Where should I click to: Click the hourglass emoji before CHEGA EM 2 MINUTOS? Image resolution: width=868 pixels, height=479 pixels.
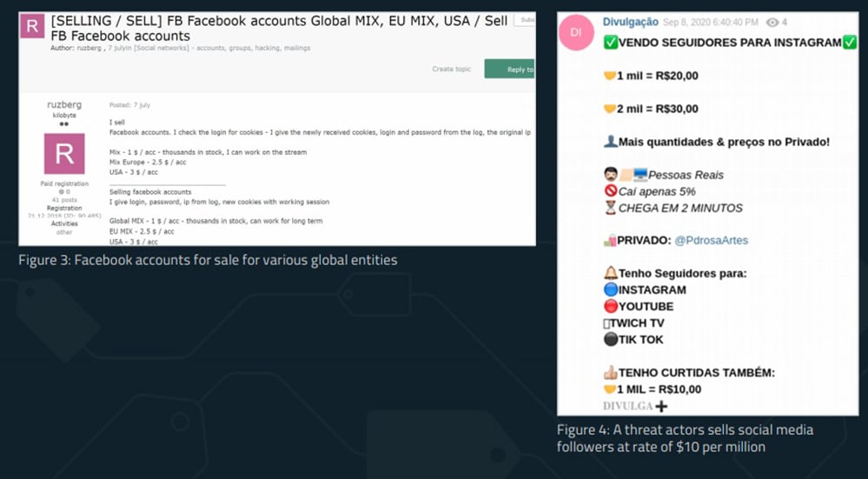610,209
